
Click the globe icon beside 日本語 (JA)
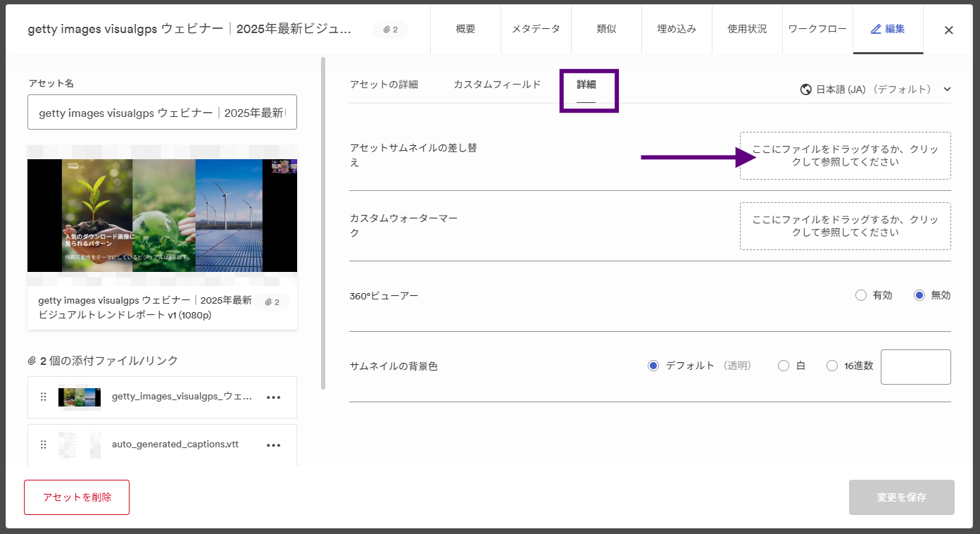click(x=806, y=89)
